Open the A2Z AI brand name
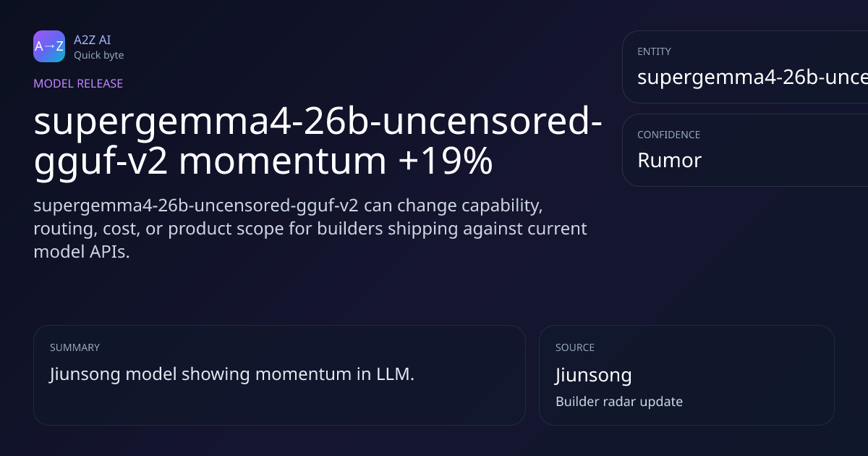The height and width of the screenshot is (456, 868). pyautogui.click(x=92, y=40)
